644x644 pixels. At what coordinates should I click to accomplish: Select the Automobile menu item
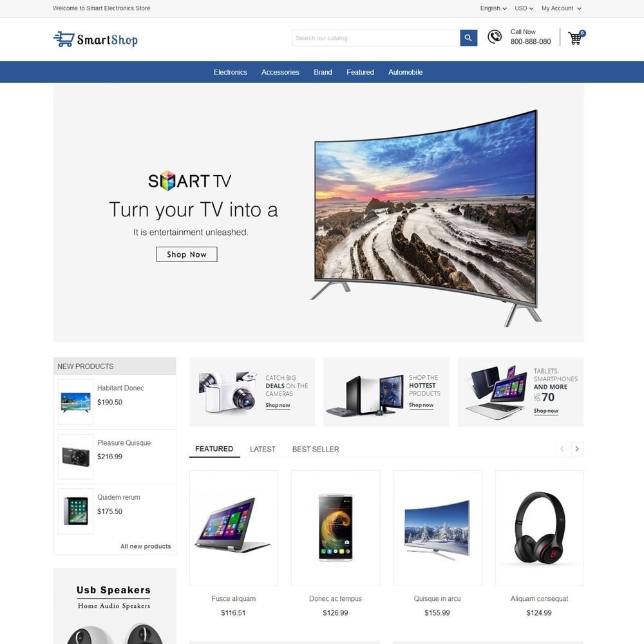(x=405, y=72)
